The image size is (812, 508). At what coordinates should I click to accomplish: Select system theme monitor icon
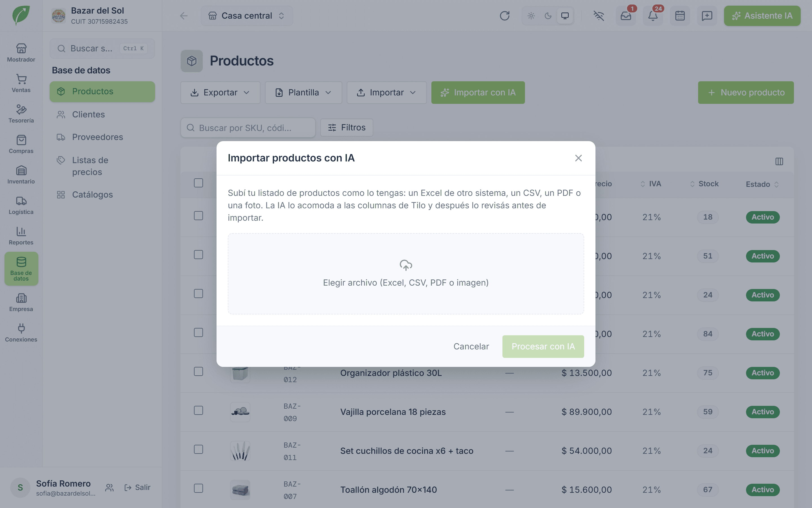coord(565,16)
